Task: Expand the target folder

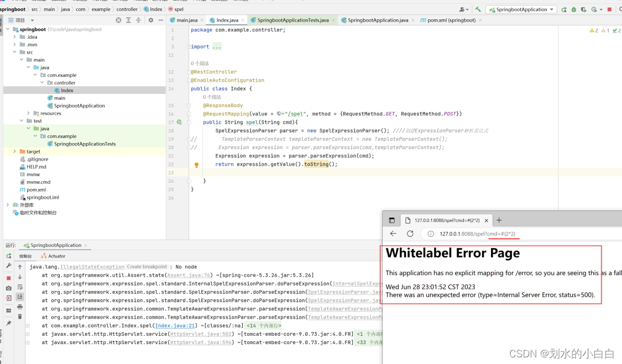Action: [x=15, y=151]
